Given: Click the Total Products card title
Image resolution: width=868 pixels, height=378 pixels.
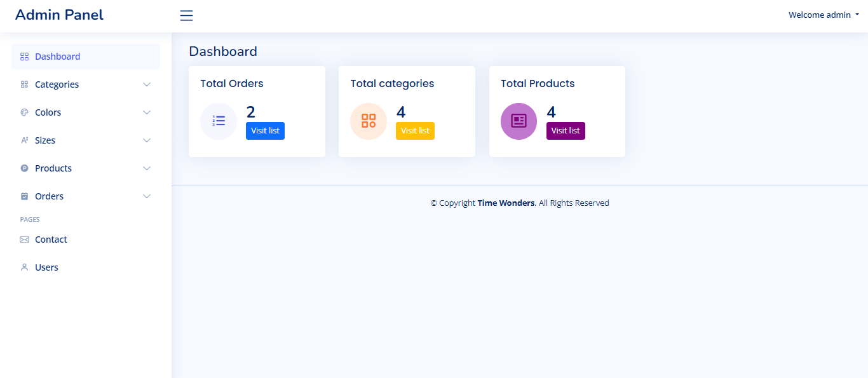Looking at the screenshot, I should click(538, 83).
